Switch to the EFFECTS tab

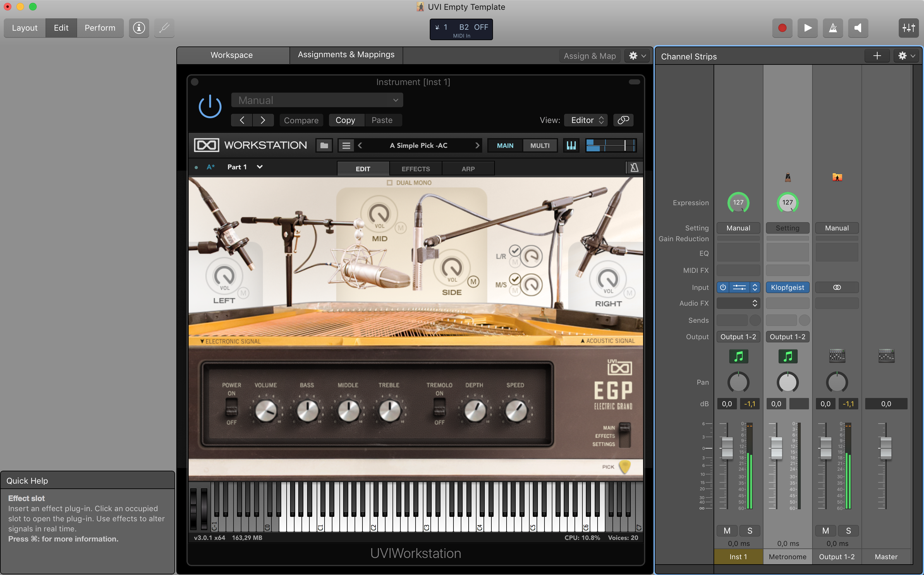coord(416,169)
